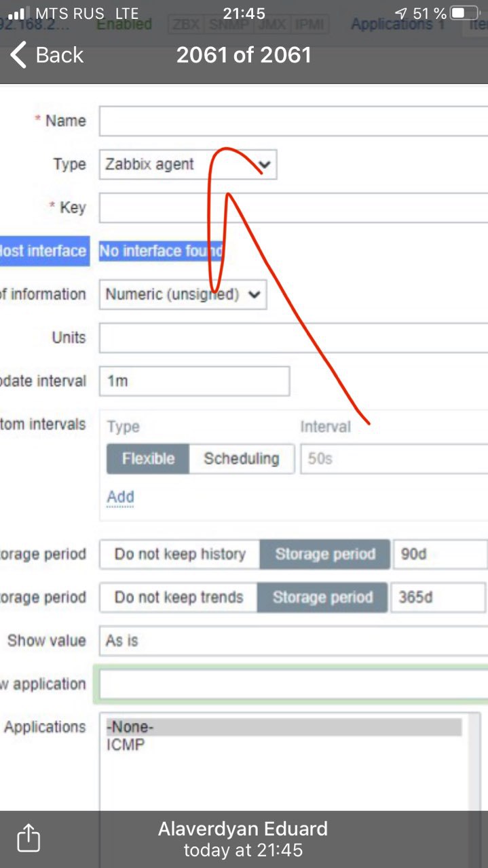Click the history period field 90d

(440, 554)
